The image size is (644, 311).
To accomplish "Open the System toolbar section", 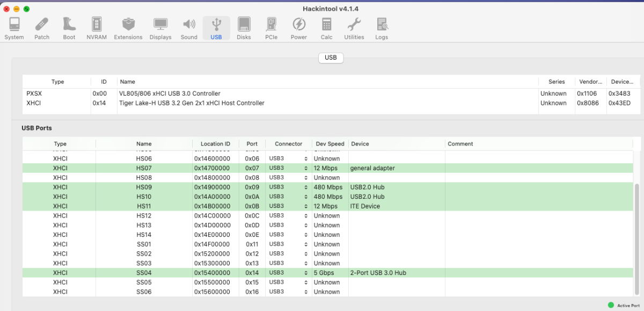I will [x=14, y=28].
